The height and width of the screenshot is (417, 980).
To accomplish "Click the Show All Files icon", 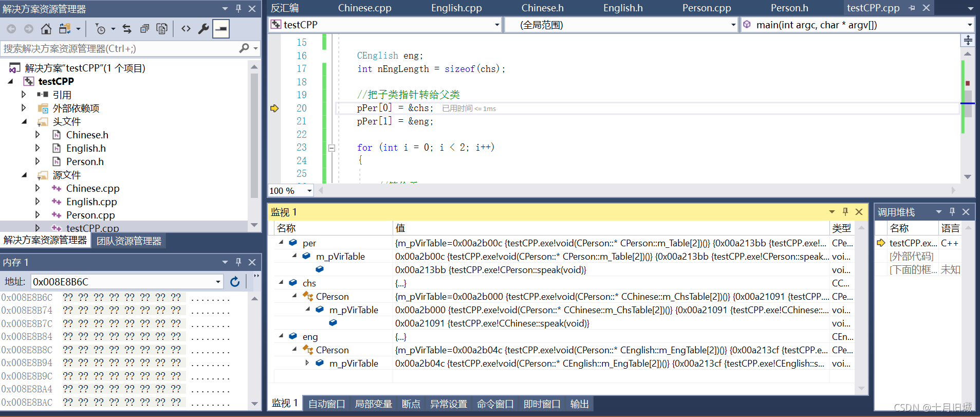I will click(x=162, y=29).
